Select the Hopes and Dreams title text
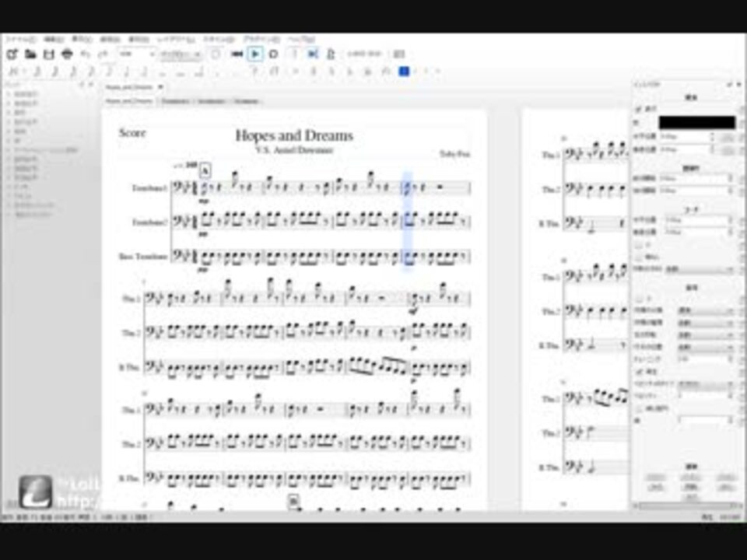747x560 pixels. coord(294,135)
